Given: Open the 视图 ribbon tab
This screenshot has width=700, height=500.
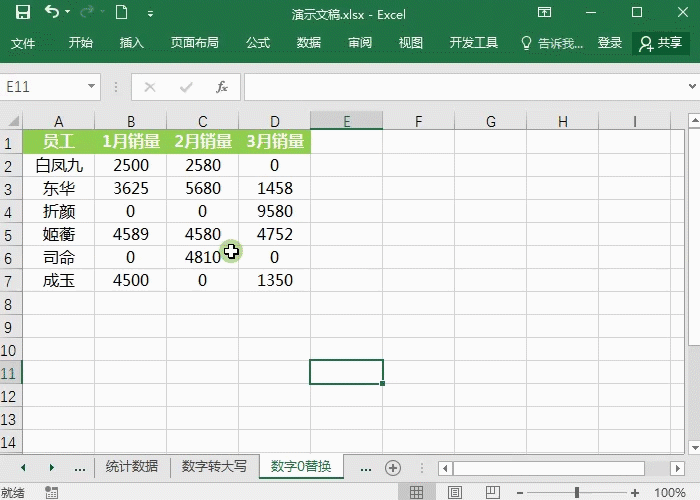Looking at the screenshot, I should tap(411, 42).
